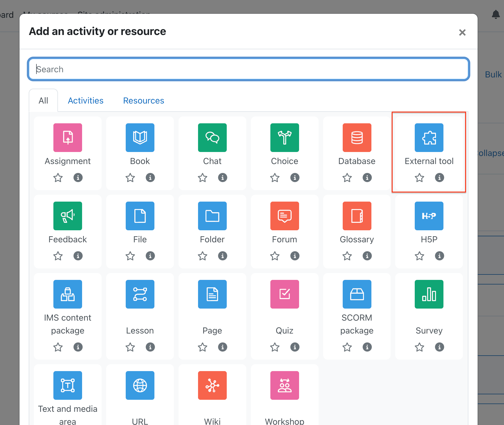Add an H5P activity
Image resolution: width=504 pixels, height=425 pixels.
(429, 216)
